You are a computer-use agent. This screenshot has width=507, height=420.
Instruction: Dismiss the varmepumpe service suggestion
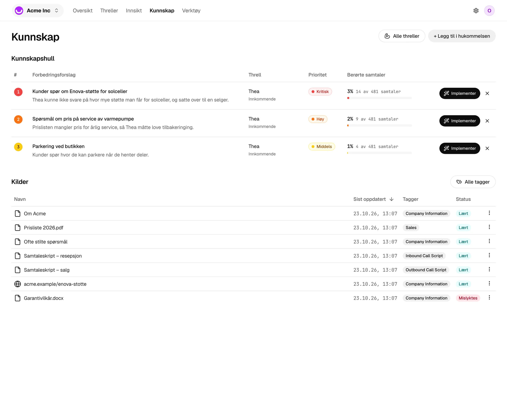pos(487,121)
